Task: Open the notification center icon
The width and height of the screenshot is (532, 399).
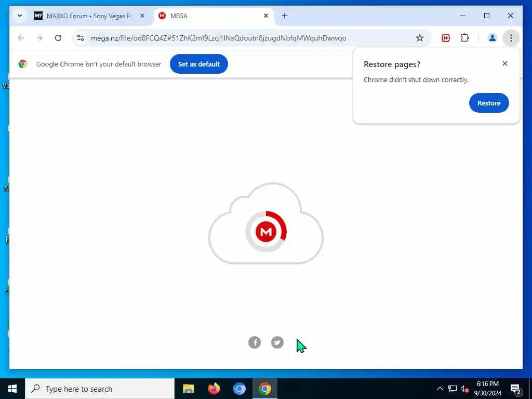Action: pyautogui.click(x=516, y=389)
